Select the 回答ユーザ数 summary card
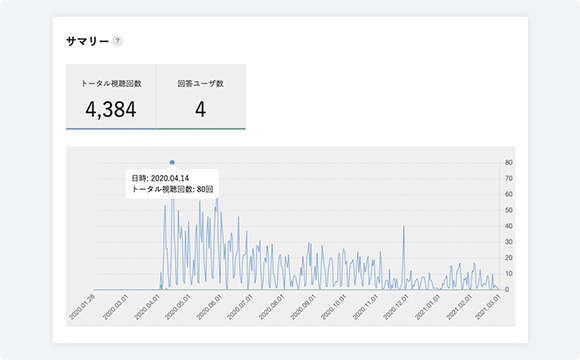580x360 pixels. pos(201,97)
